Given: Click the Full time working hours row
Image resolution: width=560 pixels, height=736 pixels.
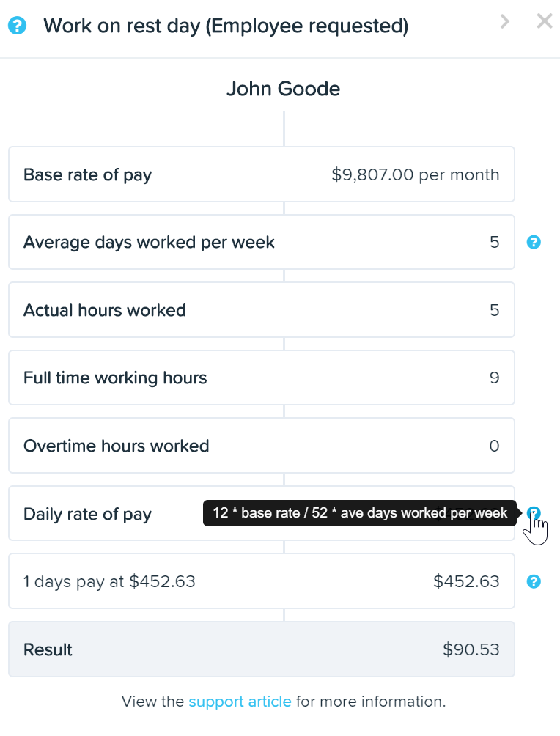Looking at the screenshot, I should click(262, 378).
